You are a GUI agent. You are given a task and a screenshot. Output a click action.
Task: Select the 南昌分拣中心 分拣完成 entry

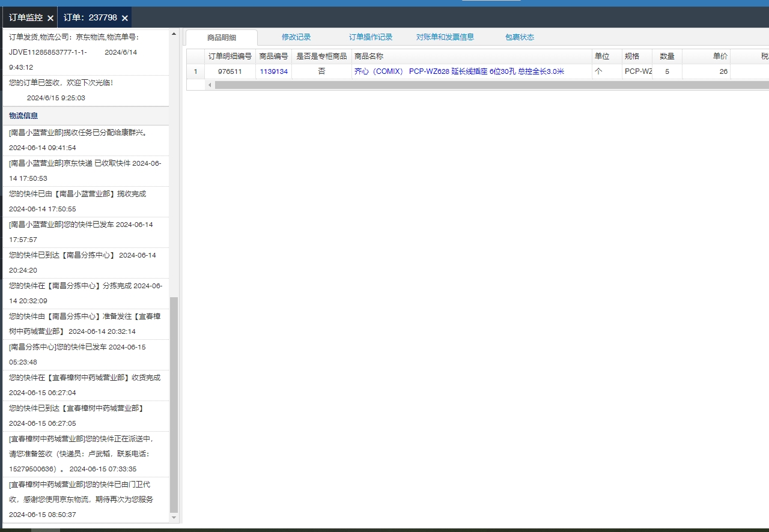(x=85, y=293)
